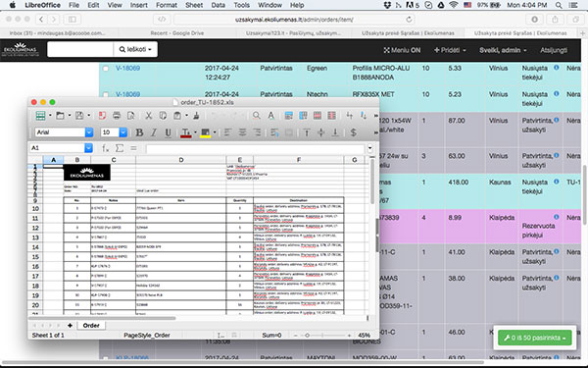Expand the formula bar arrow

370,148
